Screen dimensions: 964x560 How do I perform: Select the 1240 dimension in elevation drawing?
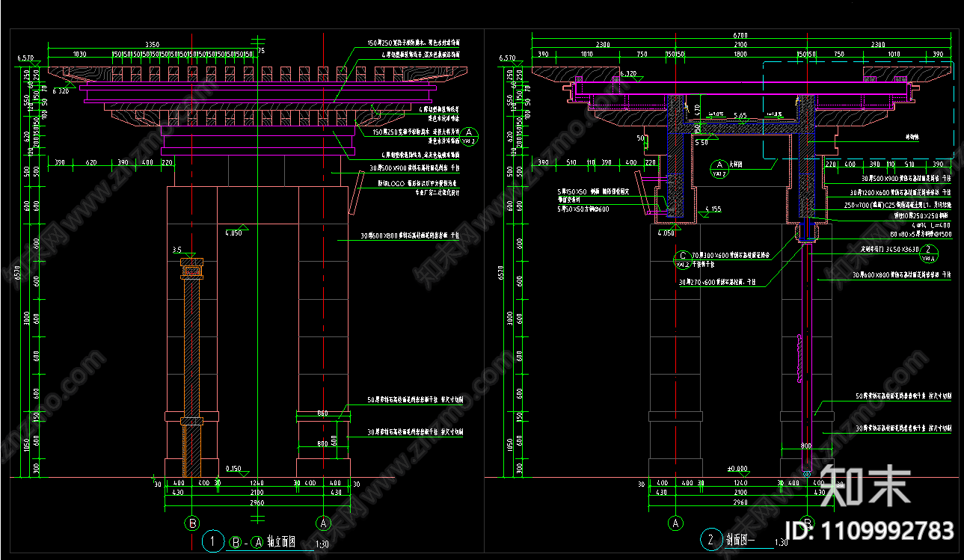258,484
